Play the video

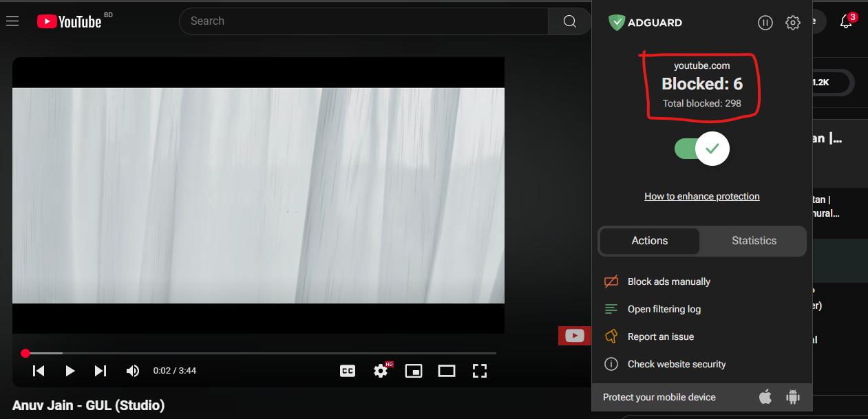tap(70, 371)
